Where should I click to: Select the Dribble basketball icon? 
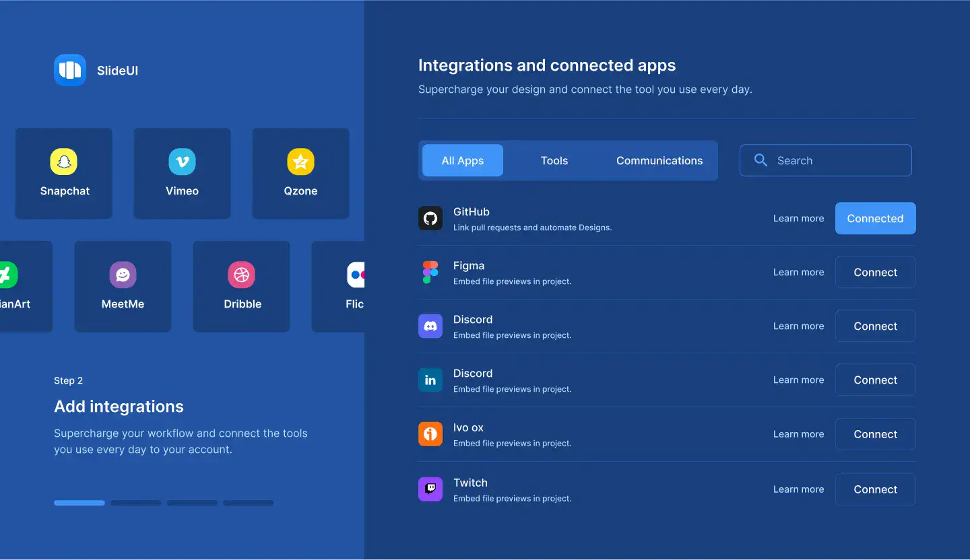point(241,275)
